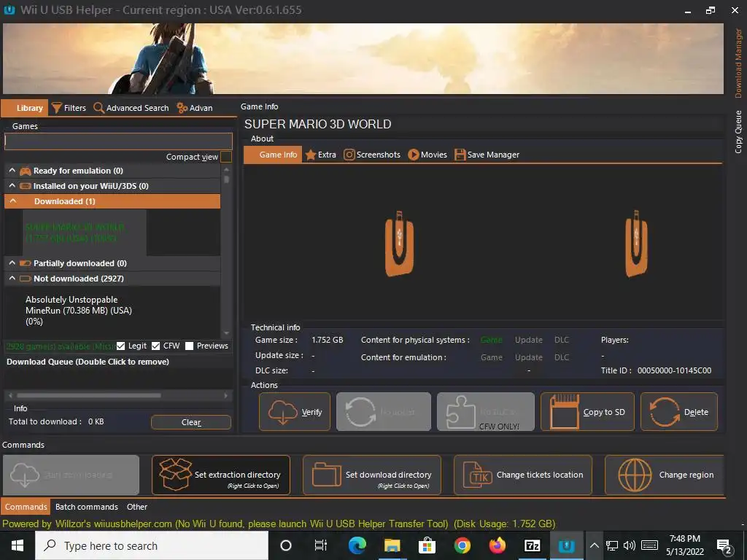
Task: Click the Partially downloaded drive icon
Action: click(x=26, y=262)
